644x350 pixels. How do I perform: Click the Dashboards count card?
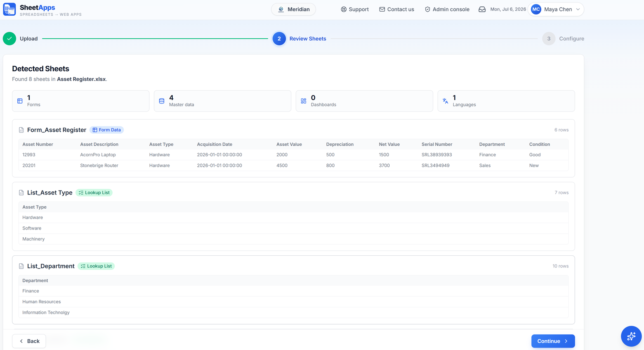[x=364, y=101]
